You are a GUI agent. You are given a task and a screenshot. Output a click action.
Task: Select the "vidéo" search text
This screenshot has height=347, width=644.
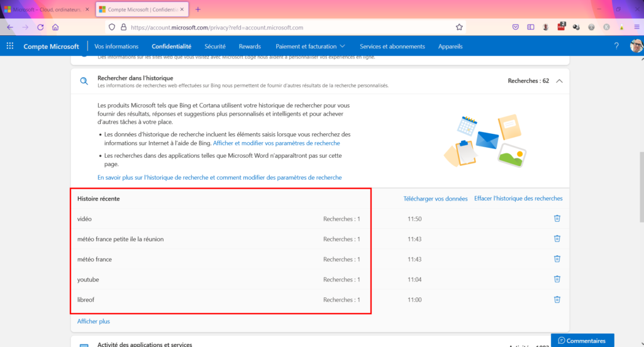click(x=84, y=219)
